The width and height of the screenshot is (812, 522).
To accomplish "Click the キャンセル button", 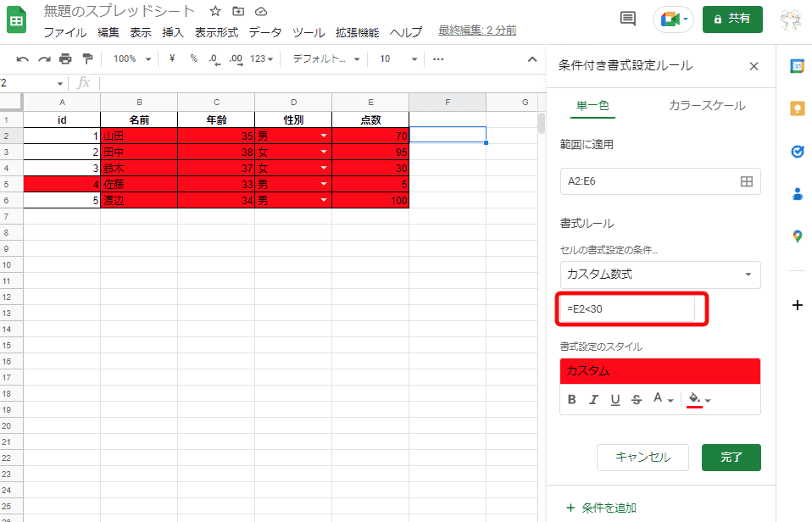I will tap(642, 458).
